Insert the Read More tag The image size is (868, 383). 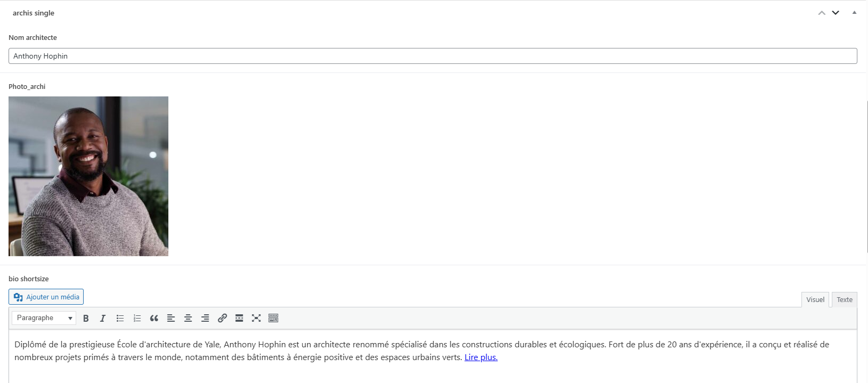click(x=239, y=318)
